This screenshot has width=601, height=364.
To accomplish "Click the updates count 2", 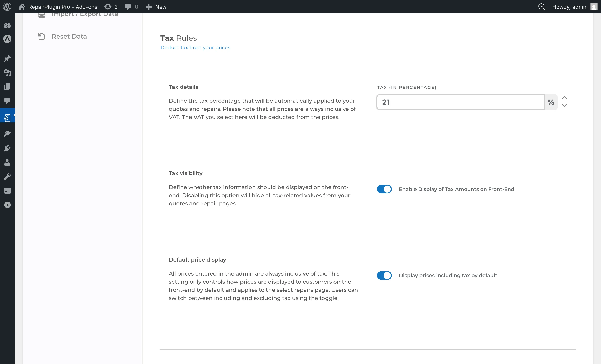I will click(x=116, y=7).
